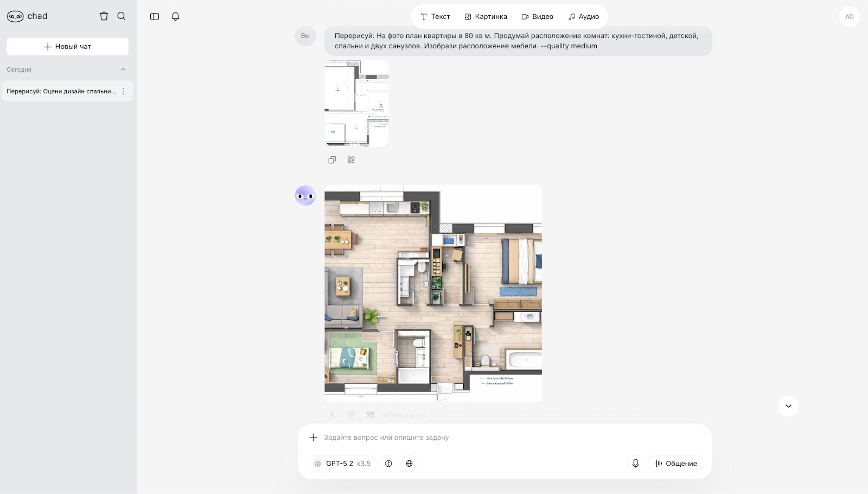Viewport: 868px width, 494px height.
Task: Switch to the Картинка tab
Action: [486, 16]
